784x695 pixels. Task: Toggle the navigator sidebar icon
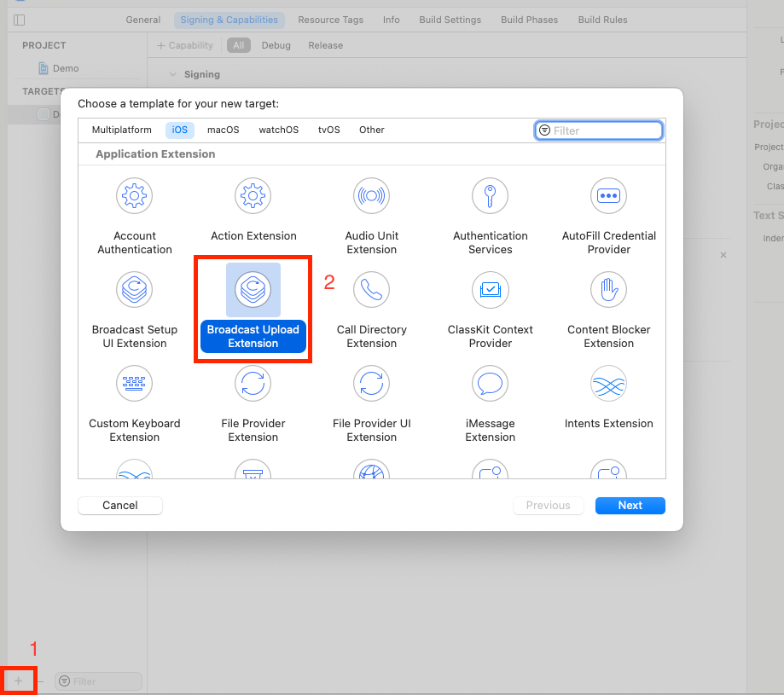(20, 20)
